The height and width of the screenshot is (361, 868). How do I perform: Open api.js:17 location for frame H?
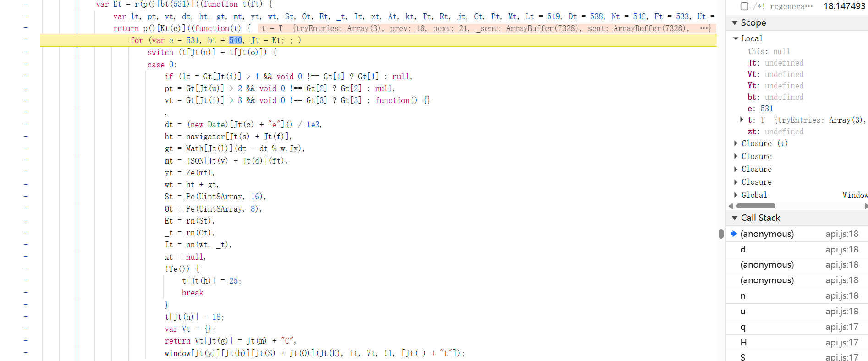pos(842,343)
